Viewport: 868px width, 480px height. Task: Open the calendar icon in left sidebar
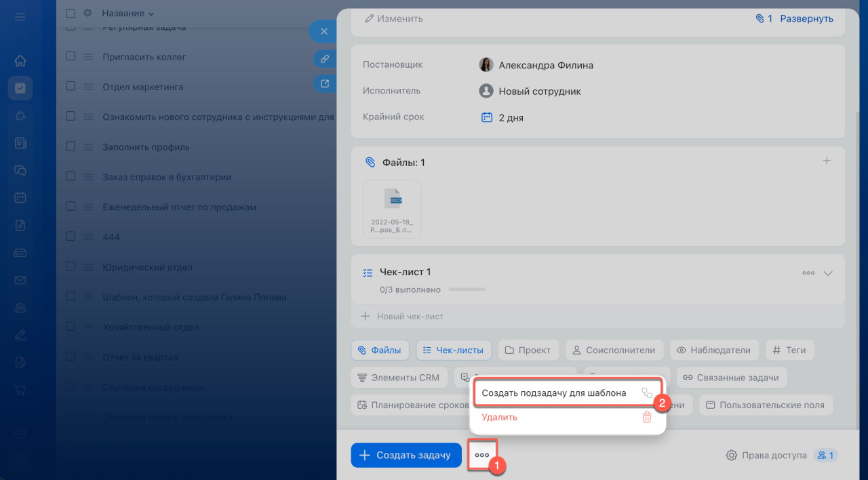point(20,198)
